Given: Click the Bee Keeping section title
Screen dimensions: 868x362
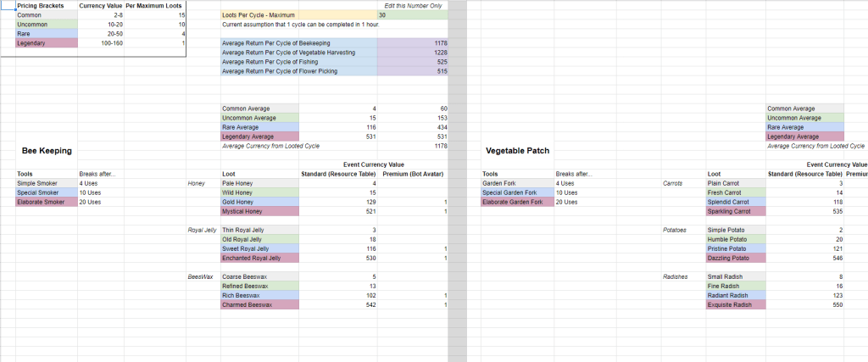Looking at the screenshot, I should point(47,150).
